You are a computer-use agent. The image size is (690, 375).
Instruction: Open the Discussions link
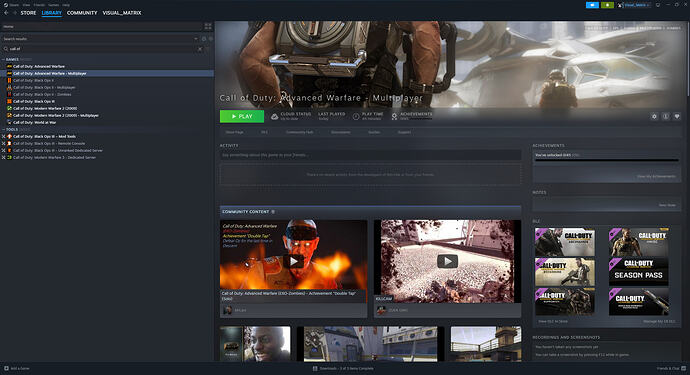tap(341, 132)
